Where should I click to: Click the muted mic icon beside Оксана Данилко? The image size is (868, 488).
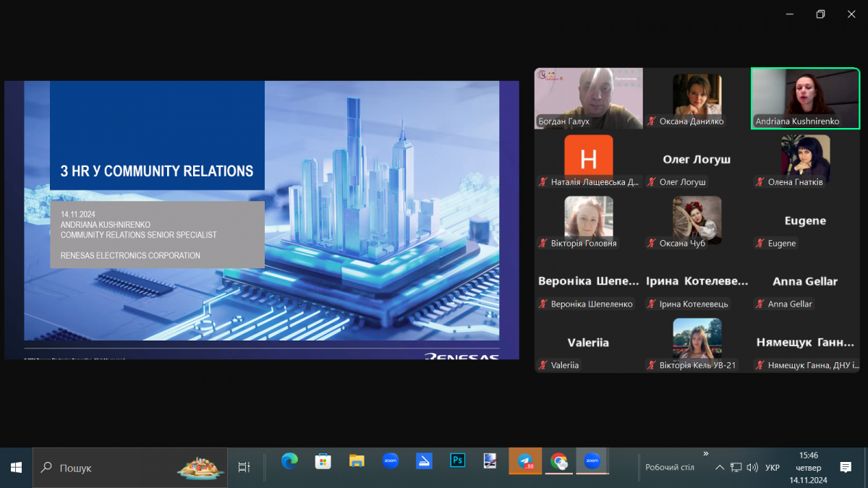tap(651, 121)
